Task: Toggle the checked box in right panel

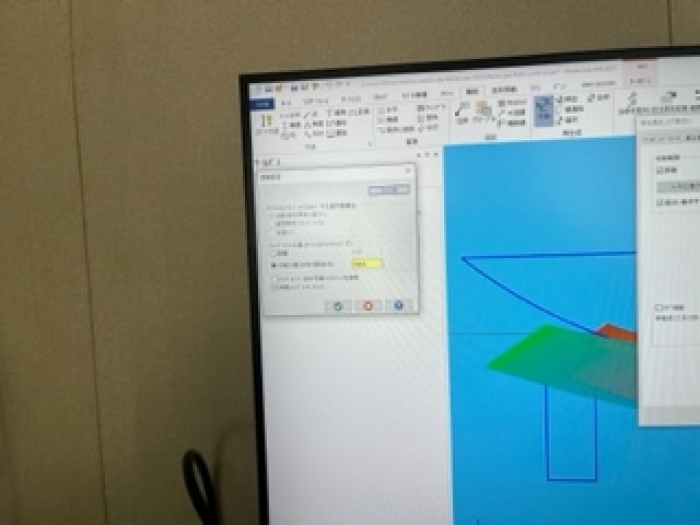Action: pyautogui.click(x=660, y=170)
